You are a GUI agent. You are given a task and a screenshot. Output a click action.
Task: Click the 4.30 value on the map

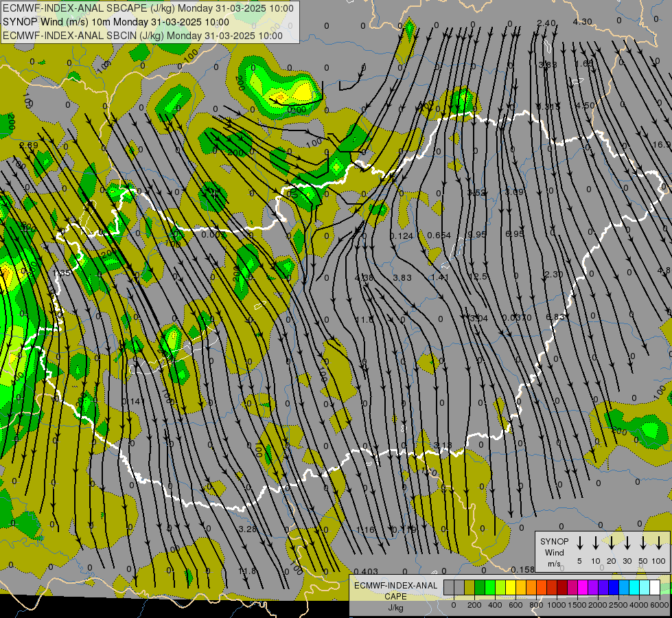(583, 22)
